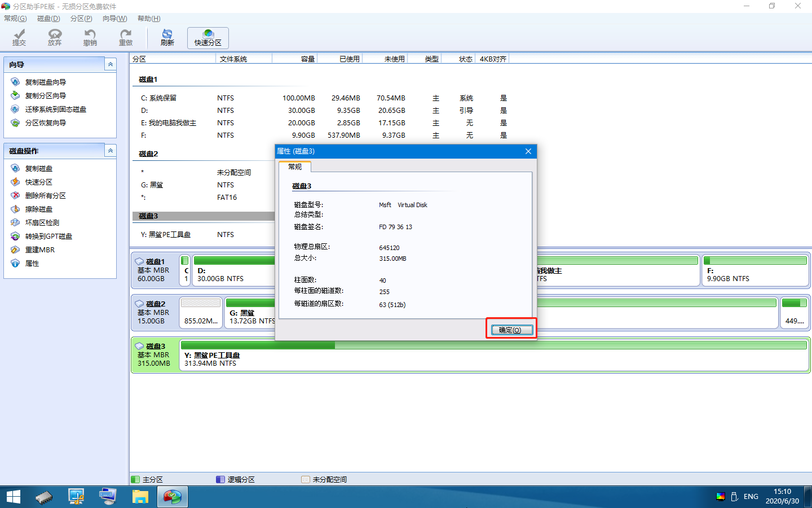Viewport: 812px width, 508px height.
Task: Click the 重做 (redo) toolbar icon
Action: [126, 38]
